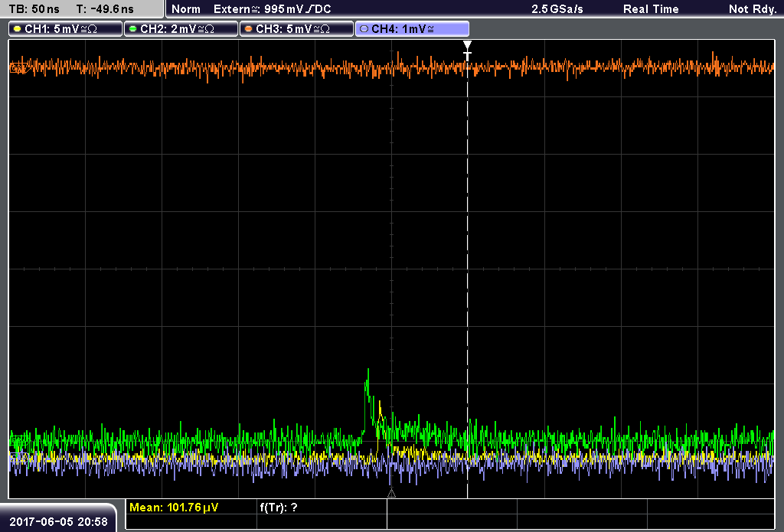Select the highlighted CH4: 1 mV channel tab

[x=412, y=29]
